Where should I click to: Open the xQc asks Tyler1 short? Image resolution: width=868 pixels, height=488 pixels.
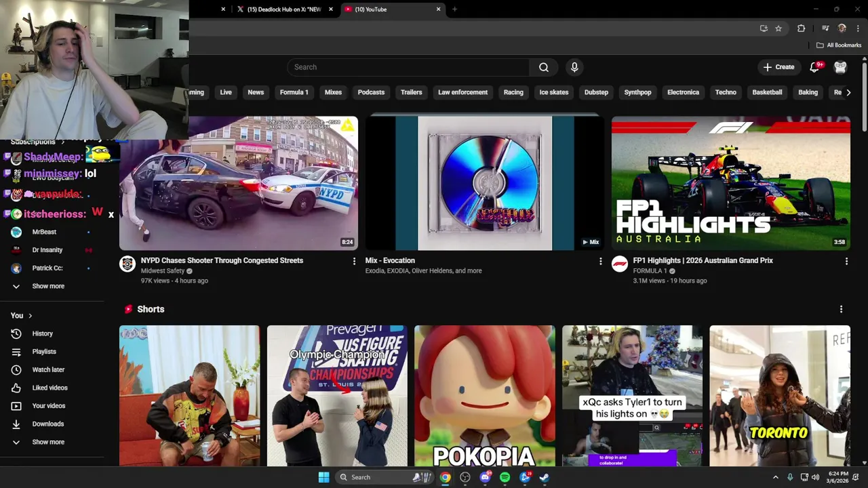632,396
